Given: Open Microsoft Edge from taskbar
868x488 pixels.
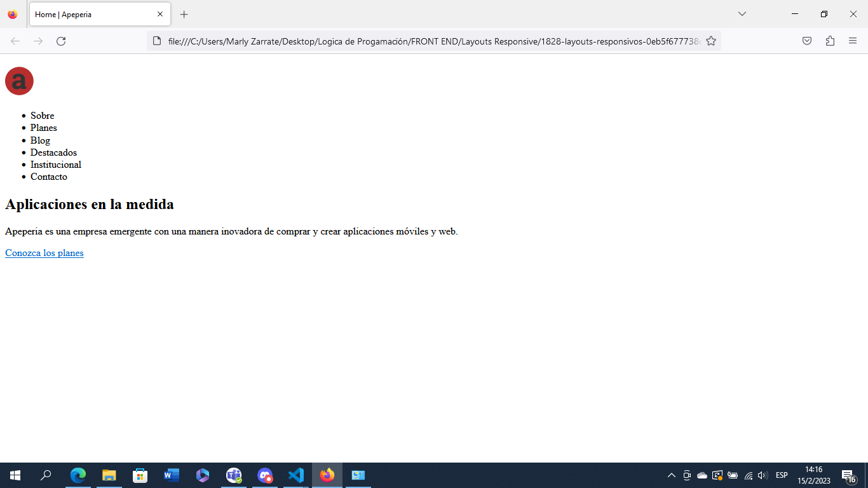Looking at the screenshot, I should pyautogui.click(x=78, y=475).
